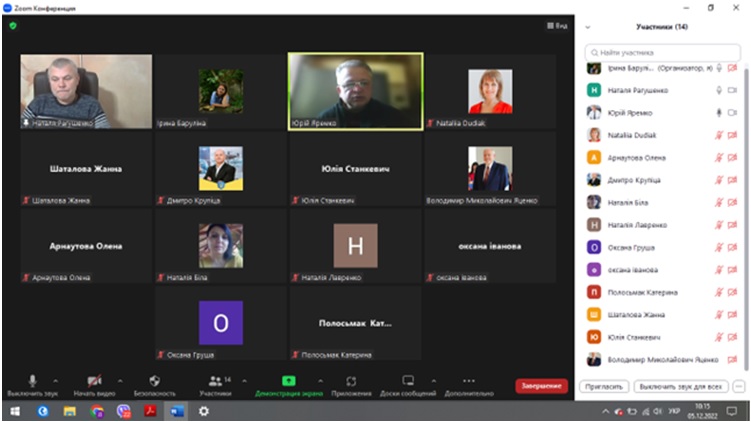Click the Юрій Яремко highlighted video tile
The image size is (751, 422).
coord(355,91)
